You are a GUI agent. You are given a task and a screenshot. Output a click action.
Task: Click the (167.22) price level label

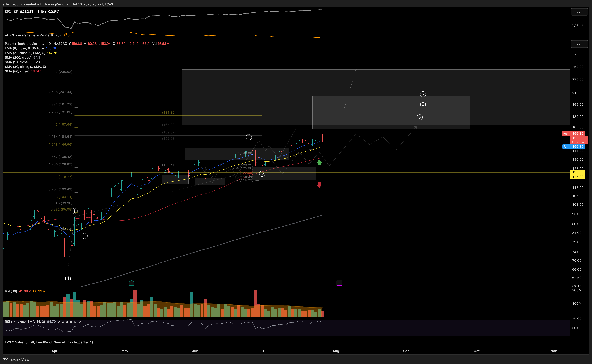[169, 125]
